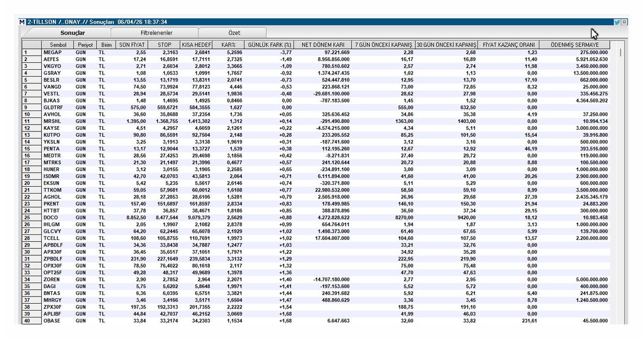The height and width of the screenshot is (339, 644).
Task: Click the BESLR symbol cell
Action: (58, 80)
